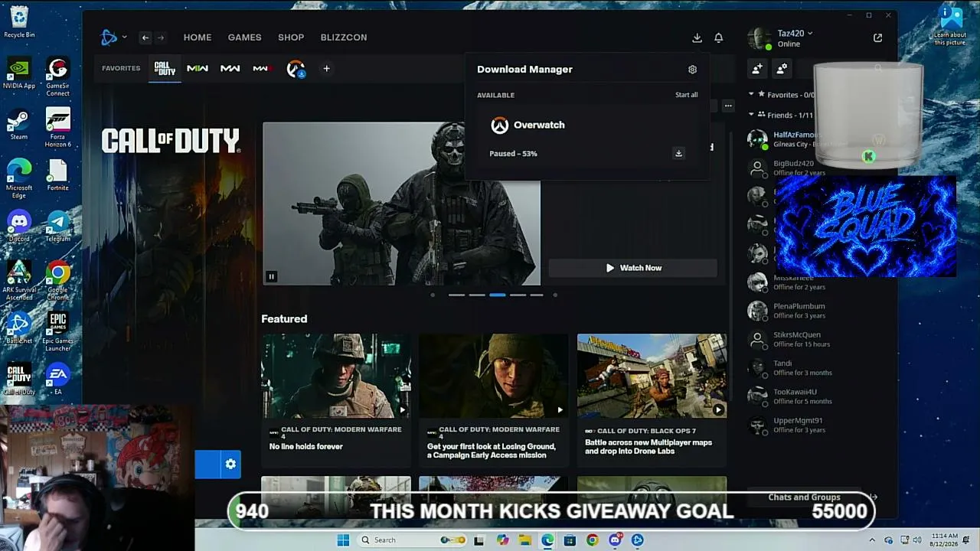Click Start all in Download Manager
The image size is (980, 551).
[x=686, y=95]
